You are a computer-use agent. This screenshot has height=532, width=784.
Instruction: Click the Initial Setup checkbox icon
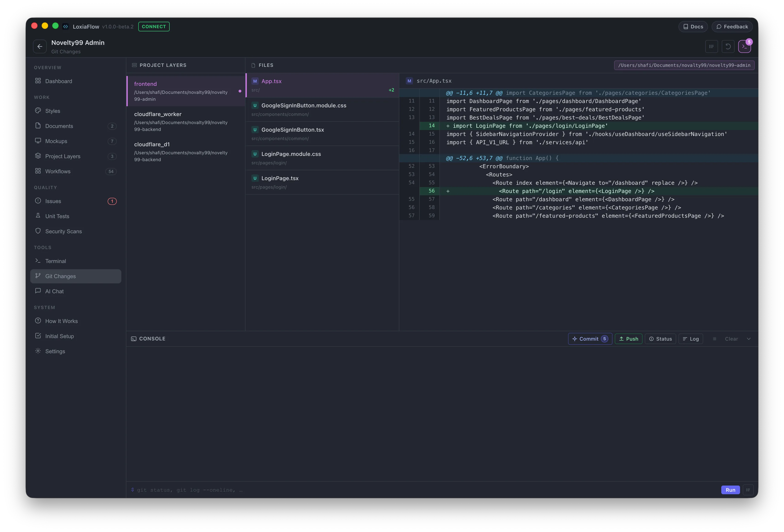(x=38, y=336)
